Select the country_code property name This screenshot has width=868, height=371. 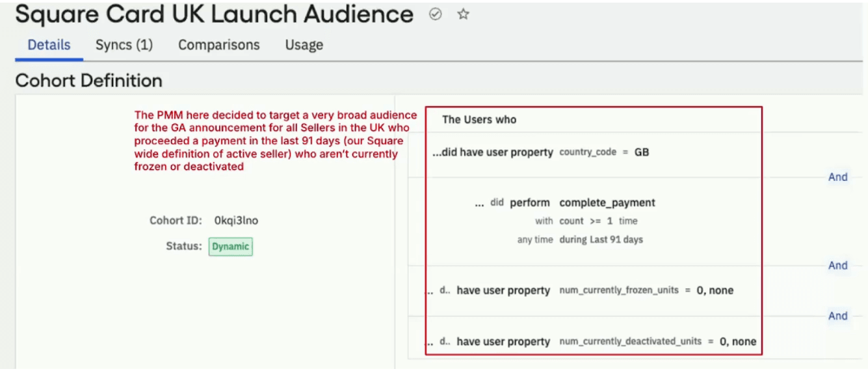pos(588,152)
